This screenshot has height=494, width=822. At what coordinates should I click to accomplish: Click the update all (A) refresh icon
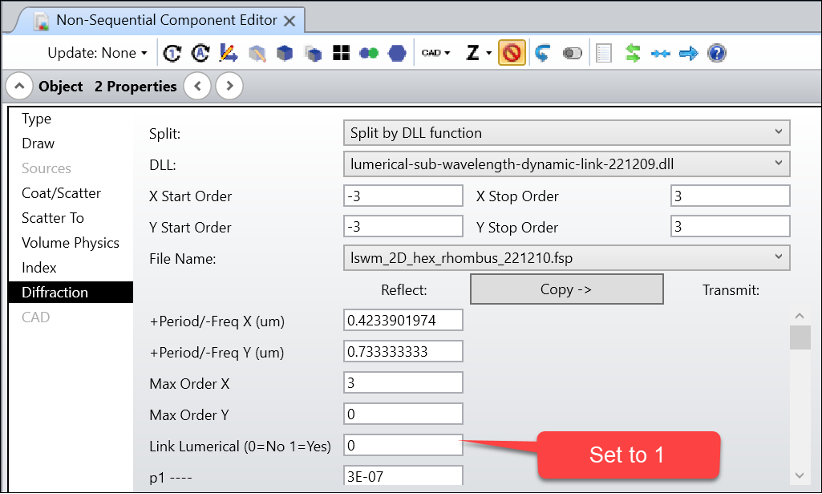pos(200,53)
